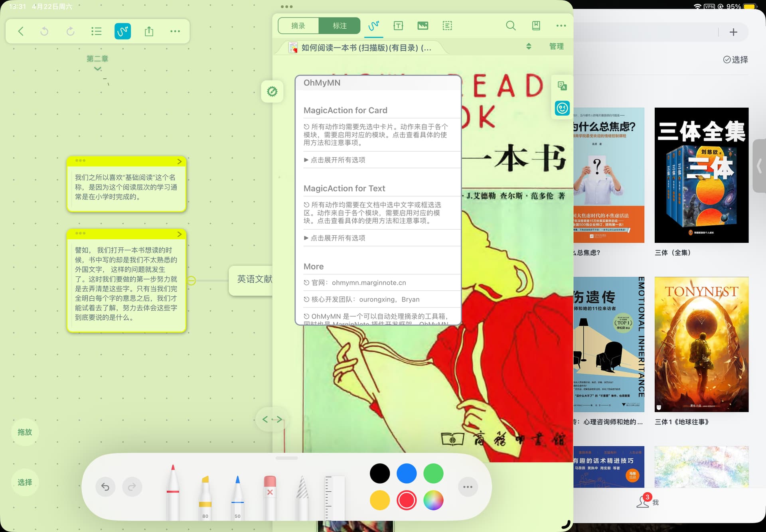The width and height of the screenshot is (766, 532).
Task: Redo mindmap action arrow
Action: [71, 31]
